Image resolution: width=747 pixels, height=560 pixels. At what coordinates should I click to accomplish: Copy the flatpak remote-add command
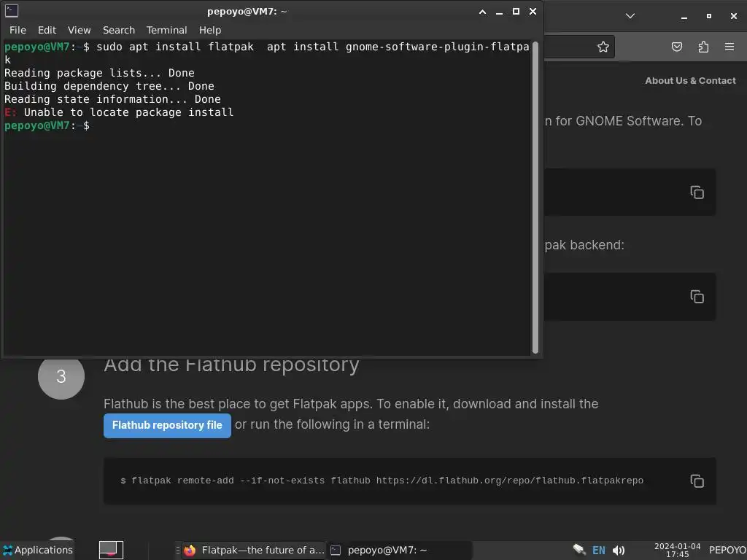tap(697, 481)
